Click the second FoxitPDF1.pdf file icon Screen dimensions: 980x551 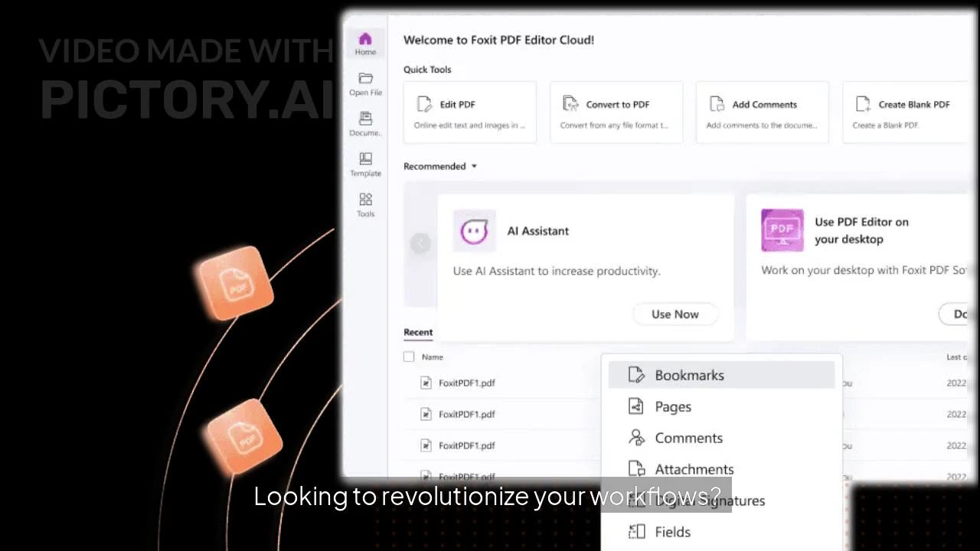tap(426, 414)
